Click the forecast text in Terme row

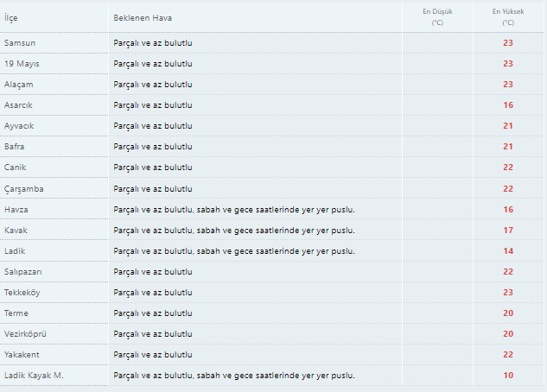(x=153, y=313)
